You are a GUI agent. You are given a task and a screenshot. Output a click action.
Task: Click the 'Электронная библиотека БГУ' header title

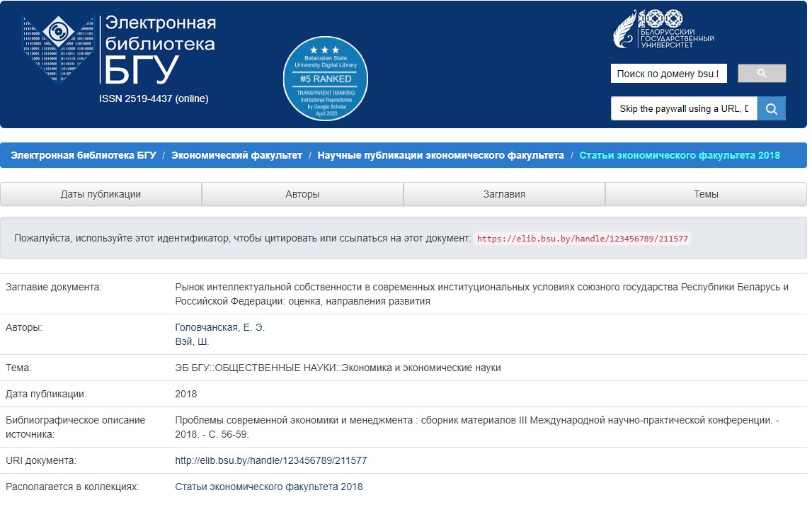160,49
